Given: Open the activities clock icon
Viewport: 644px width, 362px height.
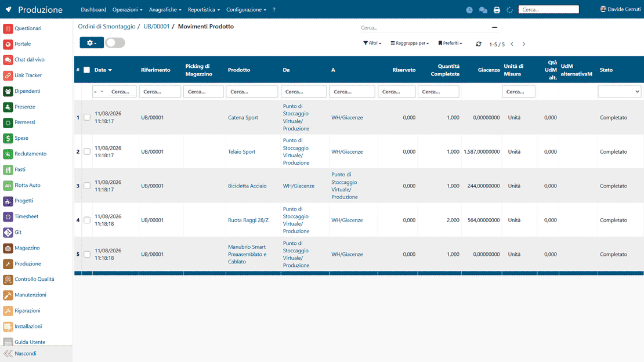Looking at the screenshot, I should click(x=469, y=10).
